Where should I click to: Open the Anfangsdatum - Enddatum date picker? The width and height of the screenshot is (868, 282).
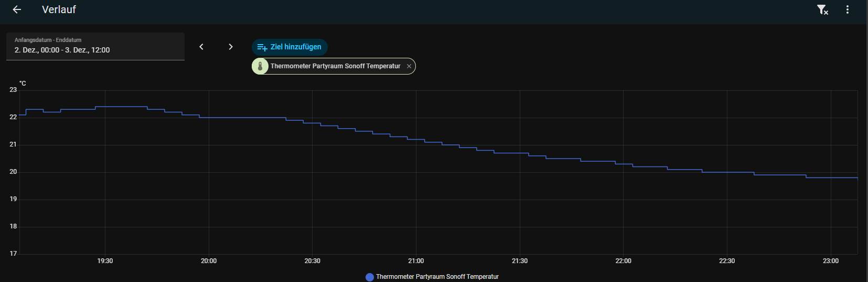[95, 47]
